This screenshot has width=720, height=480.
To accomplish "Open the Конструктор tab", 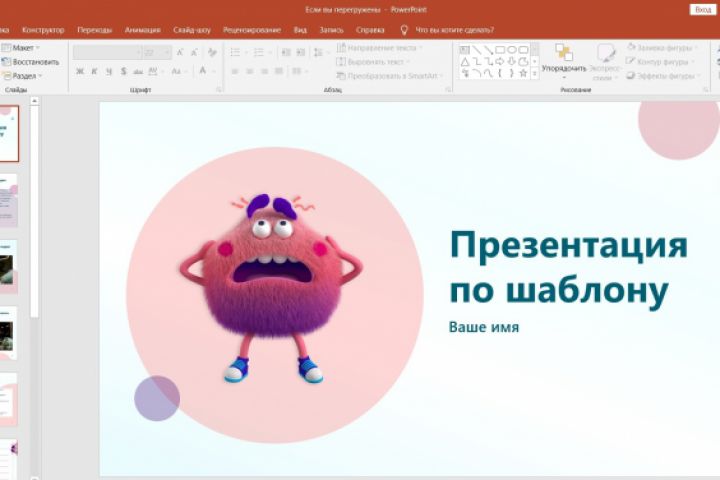I will [43, 30].
